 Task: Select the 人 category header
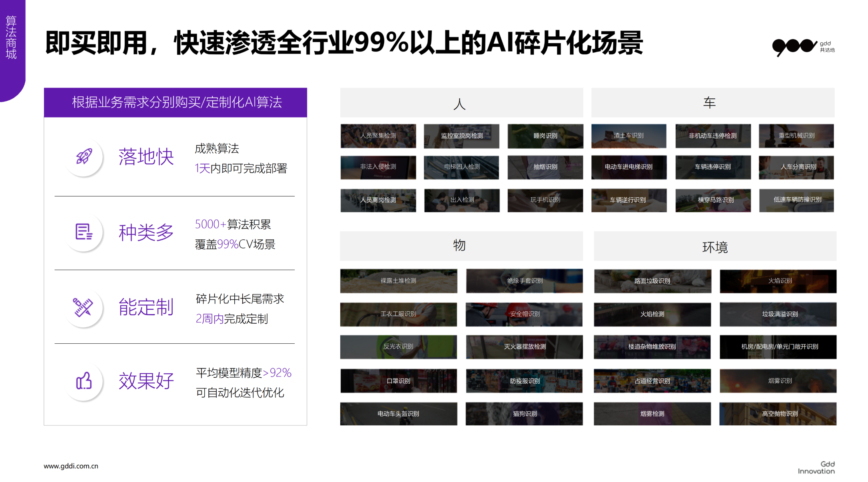tap(461, 103)
